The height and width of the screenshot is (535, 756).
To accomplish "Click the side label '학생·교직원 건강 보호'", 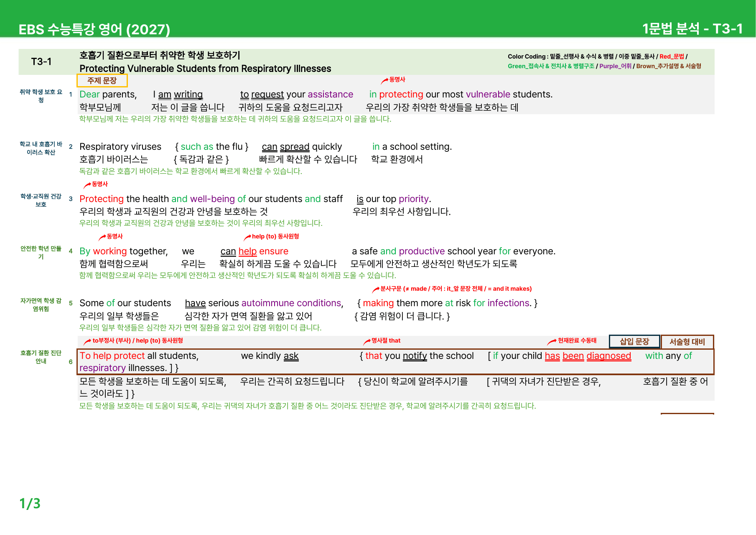I will click(x=41, y=200).
